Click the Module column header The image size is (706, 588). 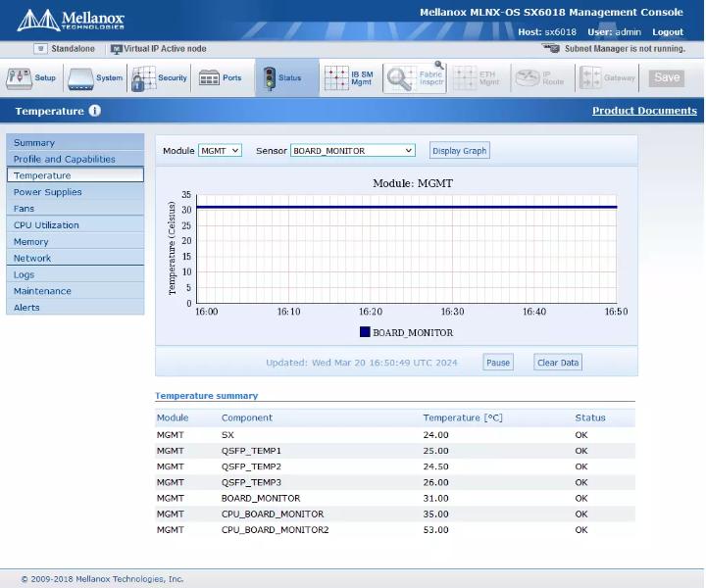[x=173, y=417]
